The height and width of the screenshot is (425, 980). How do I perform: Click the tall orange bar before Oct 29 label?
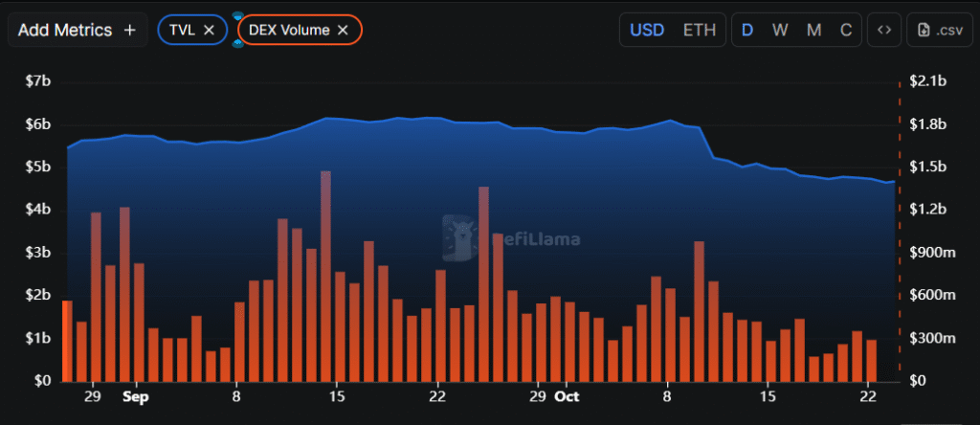coord(483,287)
